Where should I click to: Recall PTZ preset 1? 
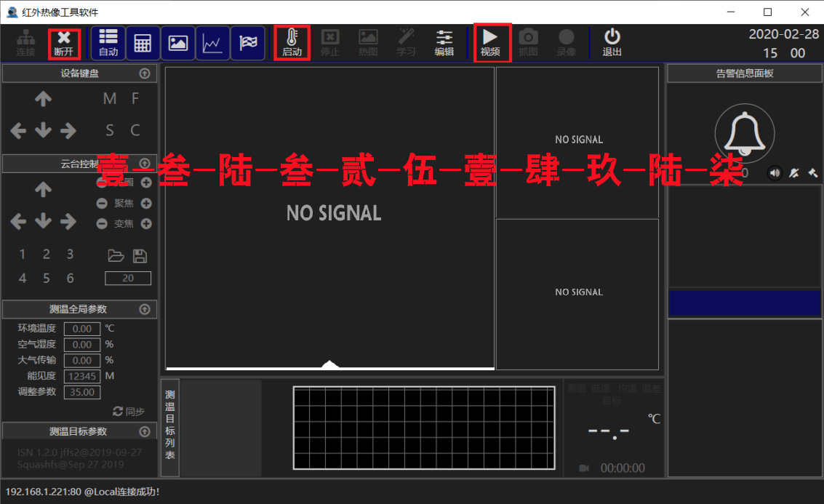click(x=22, y=254)
